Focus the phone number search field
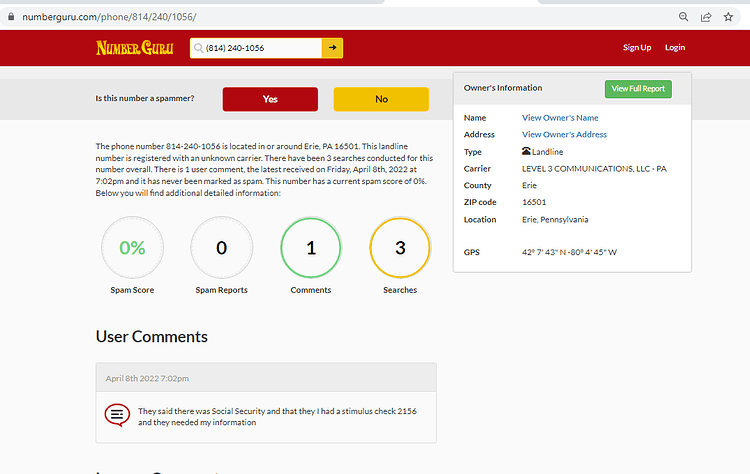 (256, 48)
